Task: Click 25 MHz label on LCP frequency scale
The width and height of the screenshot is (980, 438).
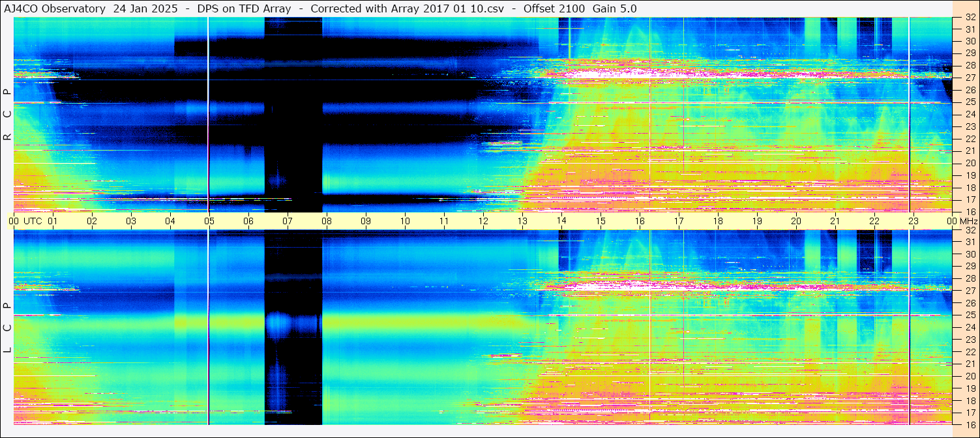Action: [x=970, y=315]
